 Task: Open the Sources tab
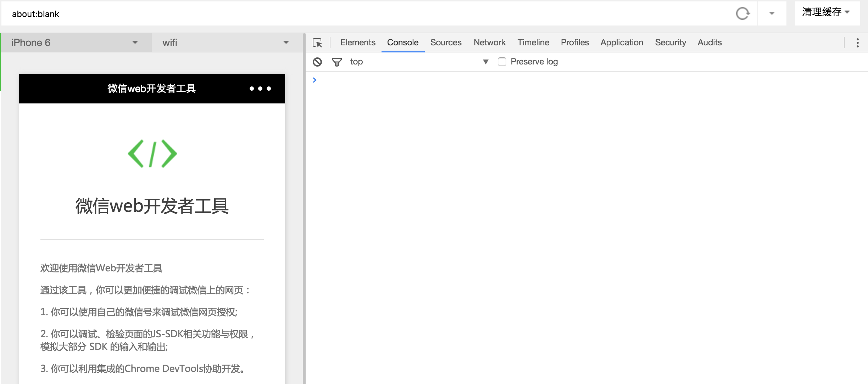tap(446, 43)
